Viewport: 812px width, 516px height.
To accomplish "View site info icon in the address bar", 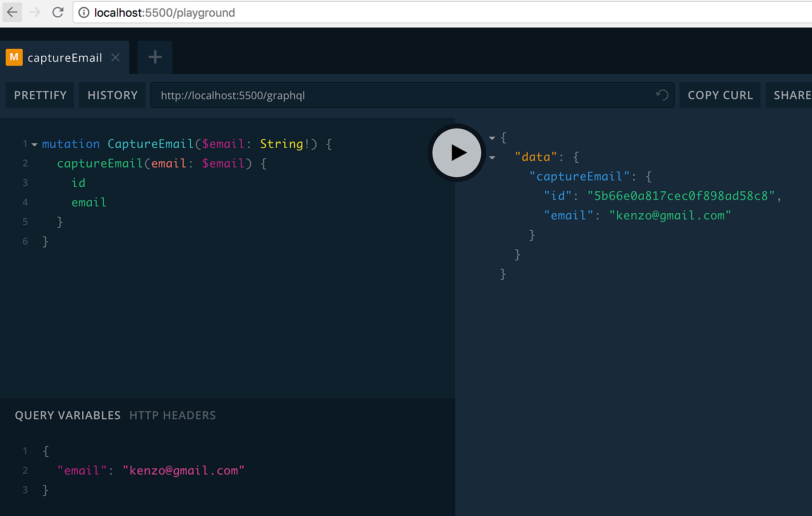I will pyautogui.click(x=84, y=13).
